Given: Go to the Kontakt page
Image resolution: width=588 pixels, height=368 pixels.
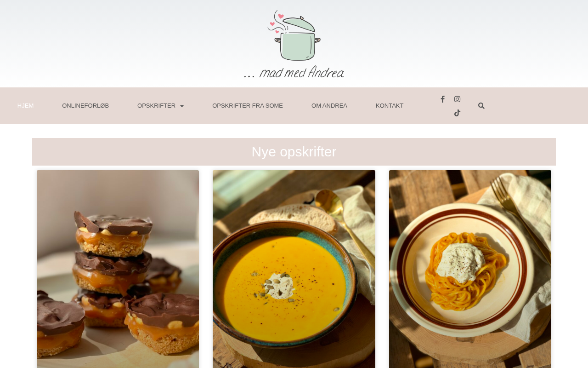Looking at the screenshot, I should pyautogui.click(x=390, y=106).
